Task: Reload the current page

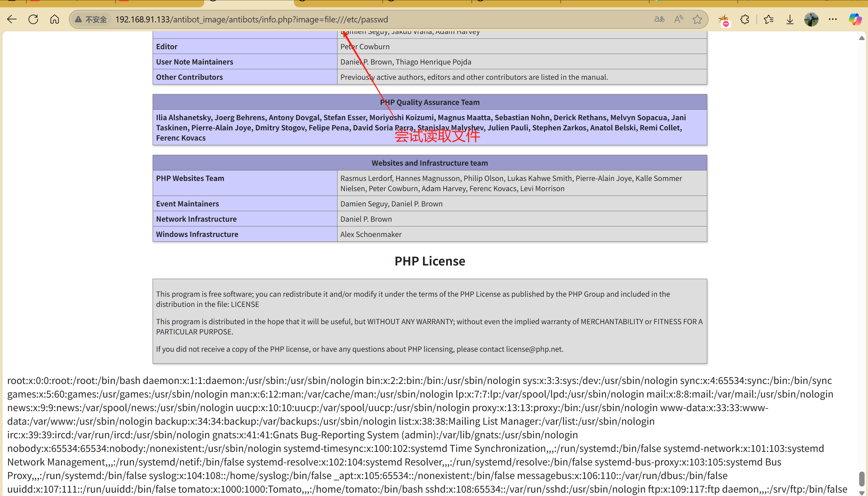Action: [33, 19]
